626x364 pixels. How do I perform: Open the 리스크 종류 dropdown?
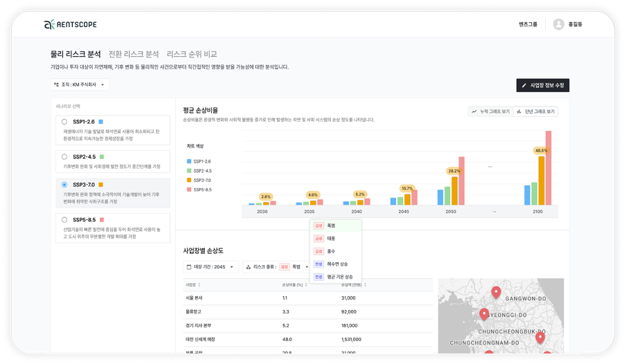(x=277, y=266)
